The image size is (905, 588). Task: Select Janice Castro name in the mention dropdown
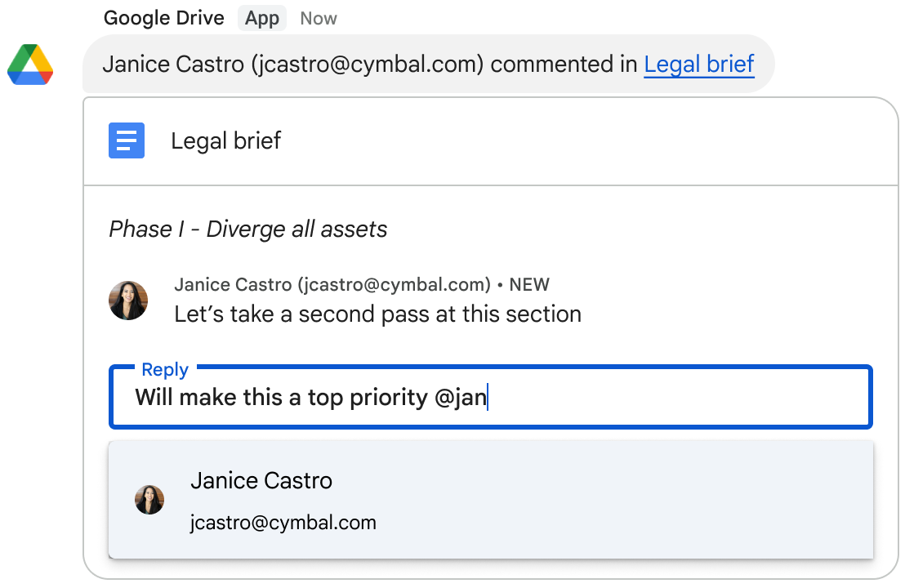261,480
